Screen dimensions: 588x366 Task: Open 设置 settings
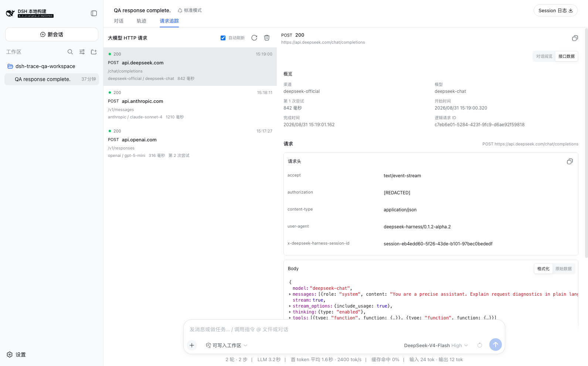pyautogui.click(x=16, y=355)
